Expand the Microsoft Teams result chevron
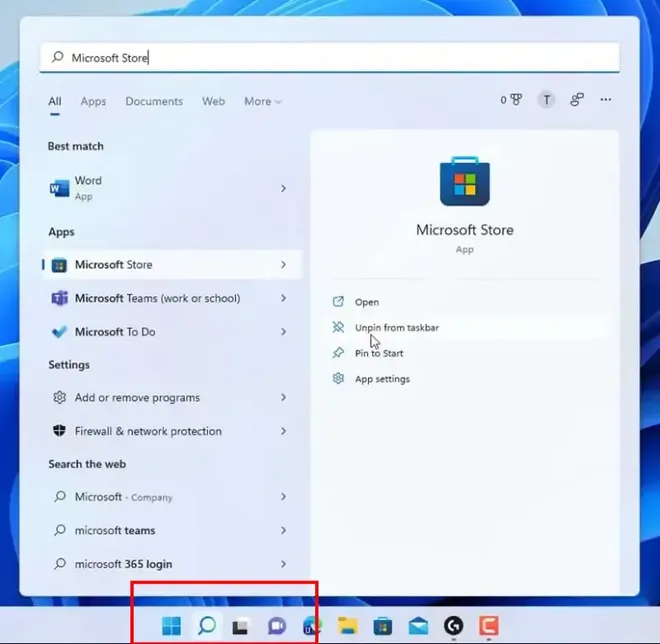660x644 pixels. point(283,298)
